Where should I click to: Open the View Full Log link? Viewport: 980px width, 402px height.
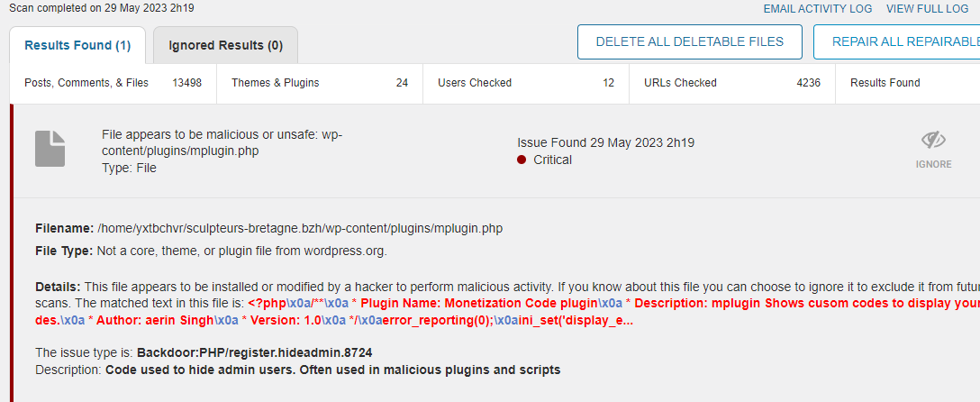[x=927, y=8]
